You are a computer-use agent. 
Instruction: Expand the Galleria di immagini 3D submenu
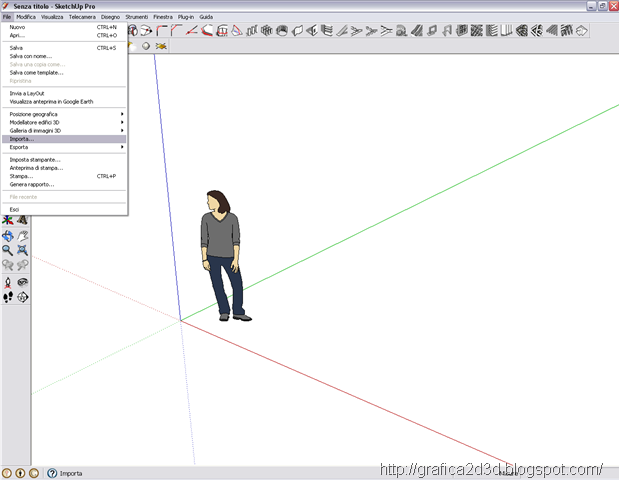64,131
